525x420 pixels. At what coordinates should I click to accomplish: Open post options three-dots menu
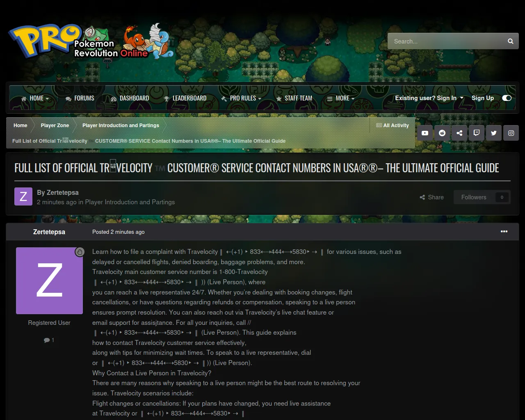click(504, 232)
